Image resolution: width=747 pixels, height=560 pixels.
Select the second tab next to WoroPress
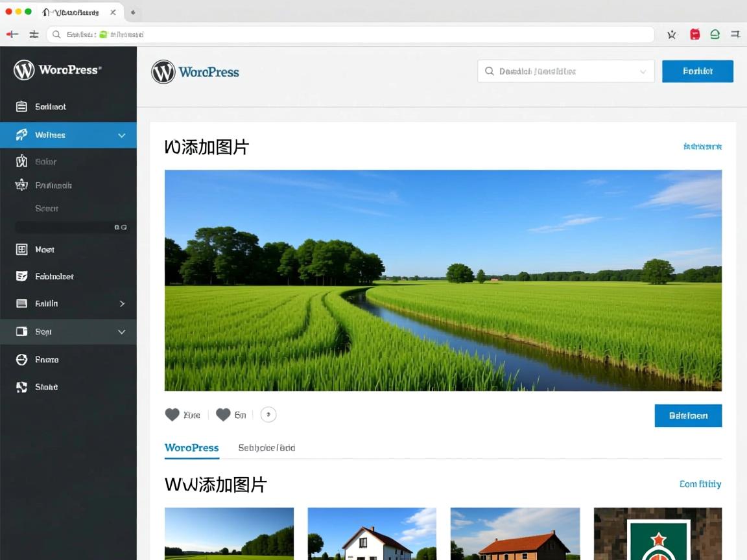point(267,448)
